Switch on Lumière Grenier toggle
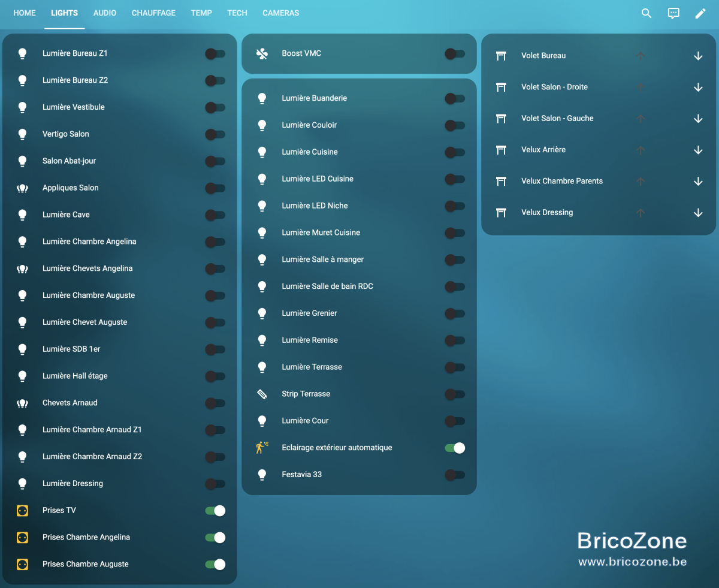The height and width of the screenshot is (588, 719). click(x=455, y=313)
